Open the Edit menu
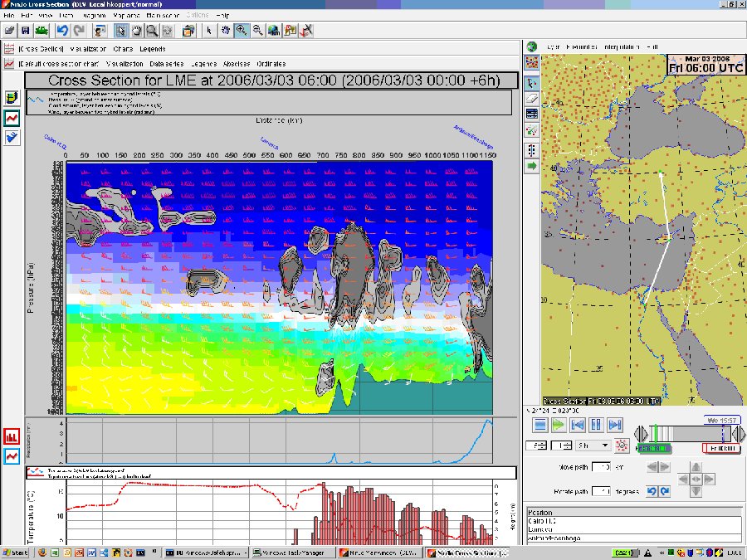747x560 pixels. pyautogui.click(x=27, y=16)
